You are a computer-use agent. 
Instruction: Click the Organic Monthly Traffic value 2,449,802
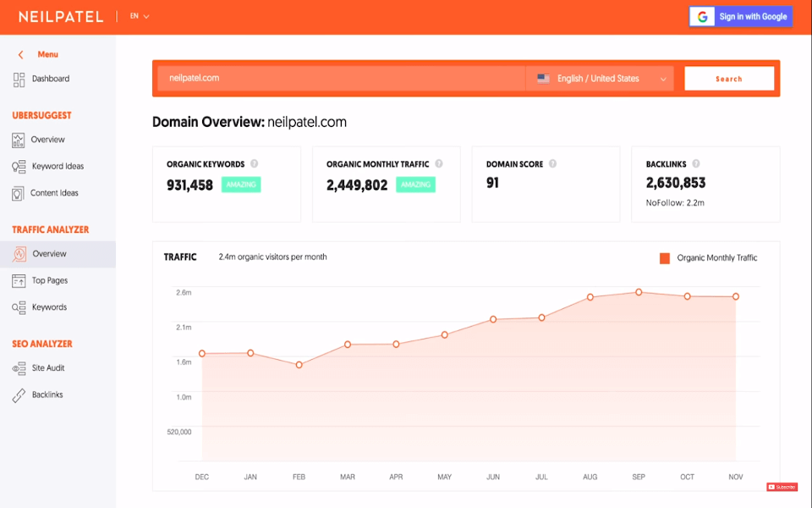[357, 185]
